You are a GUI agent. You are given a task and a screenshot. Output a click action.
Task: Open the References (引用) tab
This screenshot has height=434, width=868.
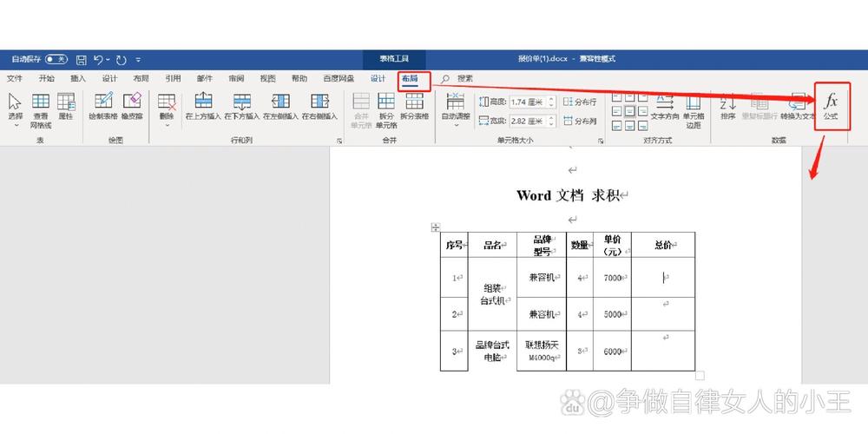(173, 79)
